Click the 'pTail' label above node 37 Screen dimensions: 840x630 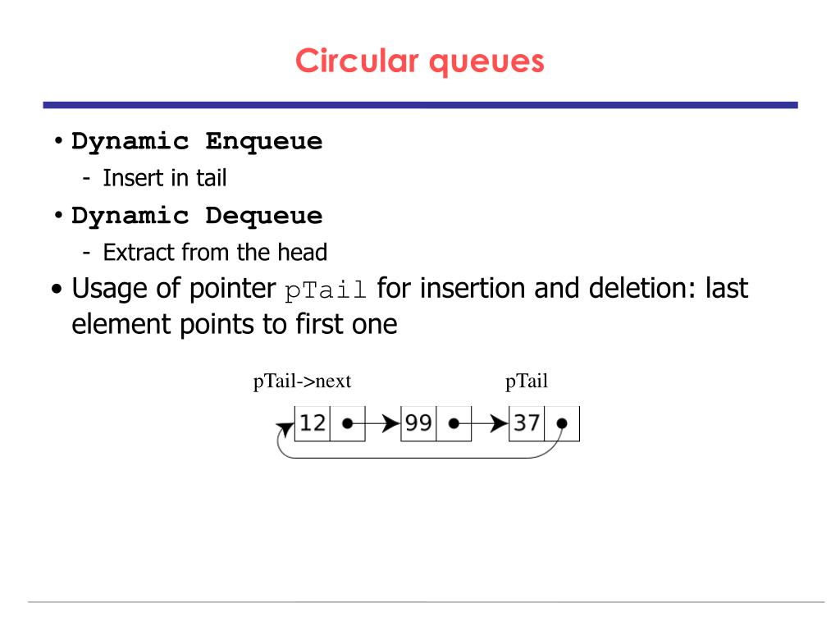(x=527, y=381)
